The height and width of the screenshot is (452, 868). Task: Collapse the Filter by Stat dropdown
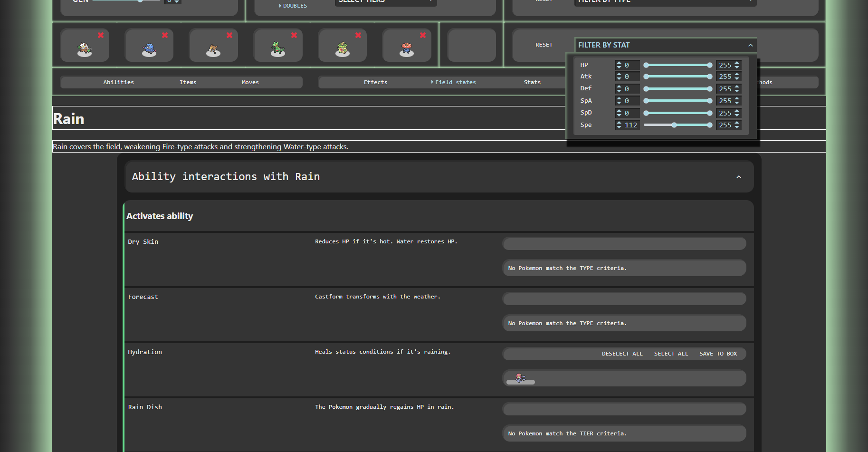point(750,45)
